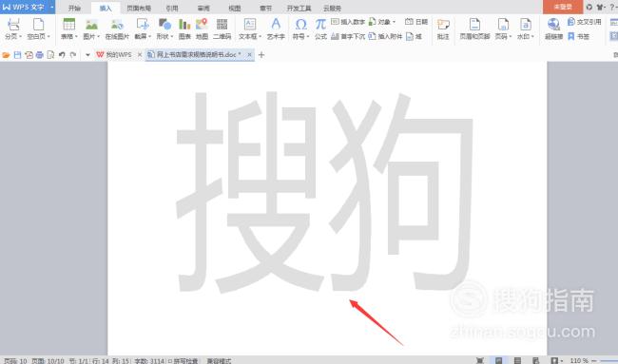Expand the Object (对象) dropdown arrow
This screenshot has width=618, height=364.
pyautogui.click(x=395, y=22)
